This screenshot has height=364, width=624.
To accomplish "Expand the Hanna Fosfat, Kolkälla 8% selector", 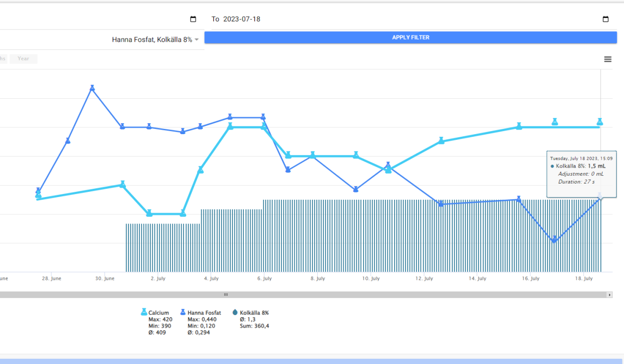I will click(x=155, y=40).
